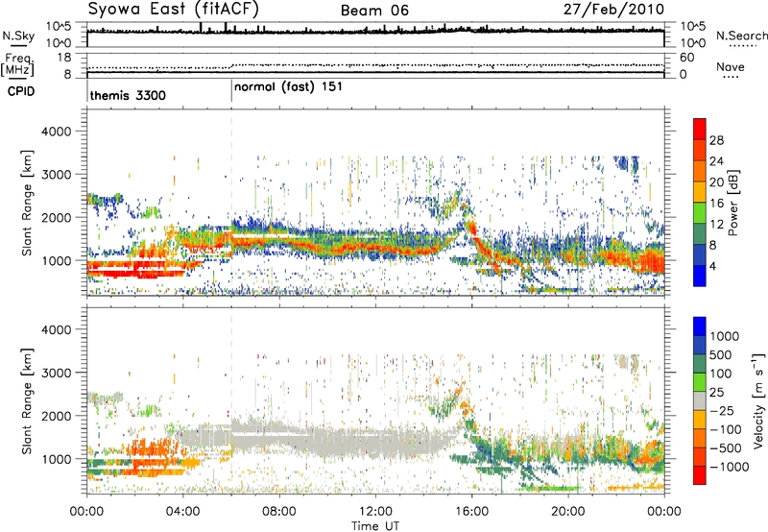The width and height of the screenshot is (768, 532).
Task: Click the '-500' label on Velocity colorbar
Action: pos(726,447)
